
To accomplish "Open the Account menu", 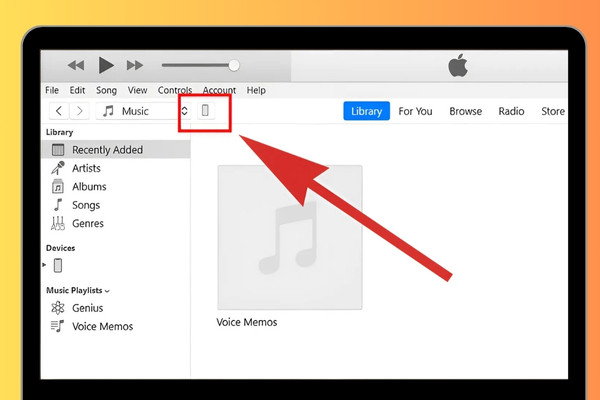I will coord(219,90).
